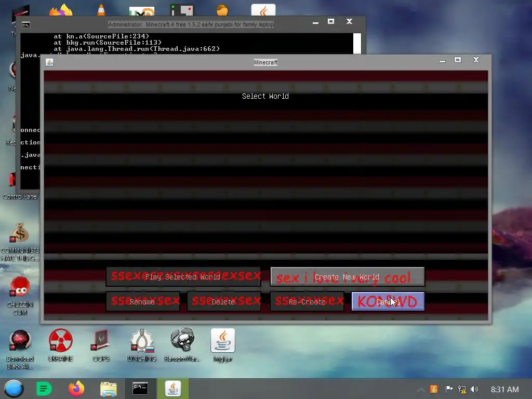Select the lwjgl.jar desktop icon
The width and height of the screenshot is (532, 399).
[223, 345]
